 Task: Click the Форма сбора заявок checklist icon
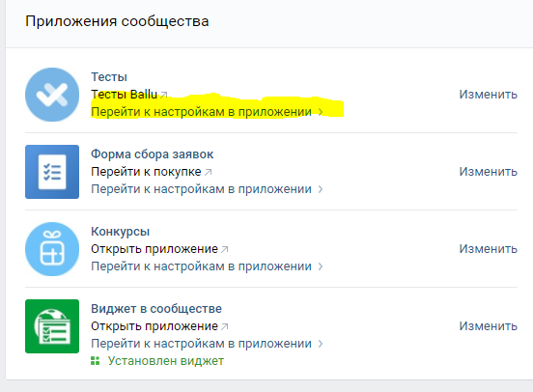[x=52, y=172]
